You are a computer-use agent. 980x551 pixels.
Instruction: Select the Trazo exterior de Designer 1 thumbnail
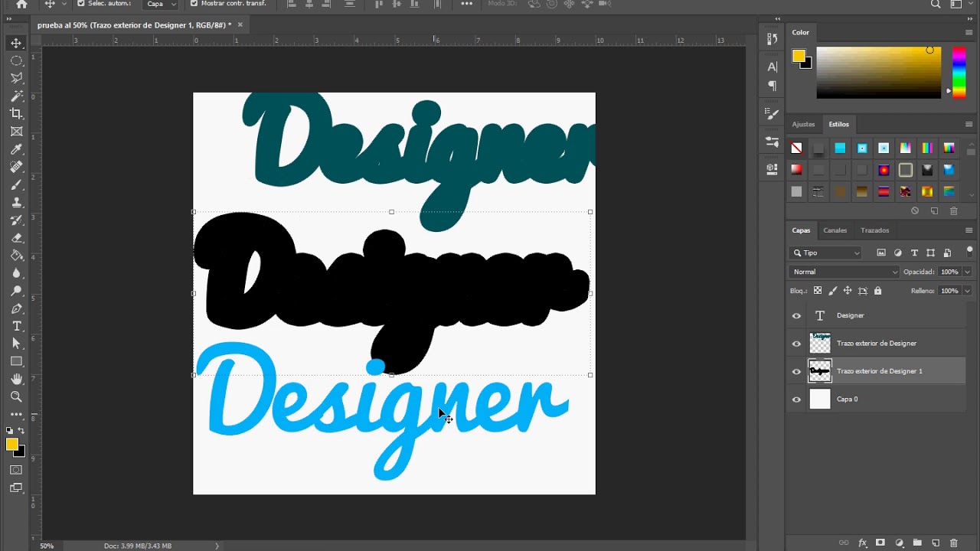(x=820, y=371)
